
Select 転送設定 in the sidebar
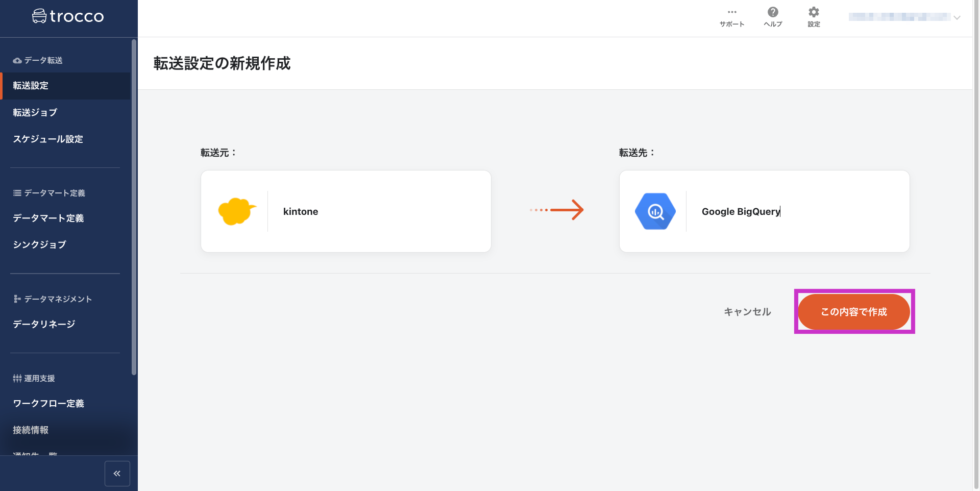tap(65, 86)
